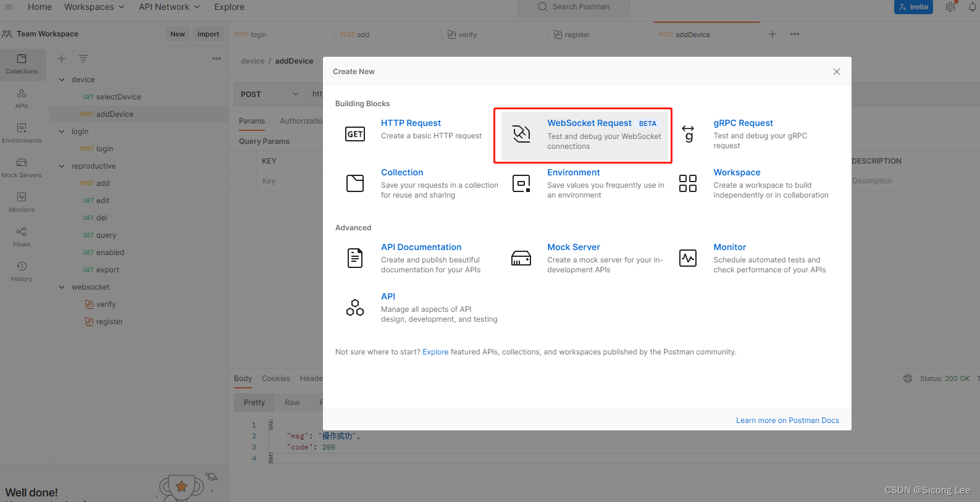Screen dimensions: 980x502
Task: Click the Key input cell
Action: pyautogui.click(x=290, y=181)
